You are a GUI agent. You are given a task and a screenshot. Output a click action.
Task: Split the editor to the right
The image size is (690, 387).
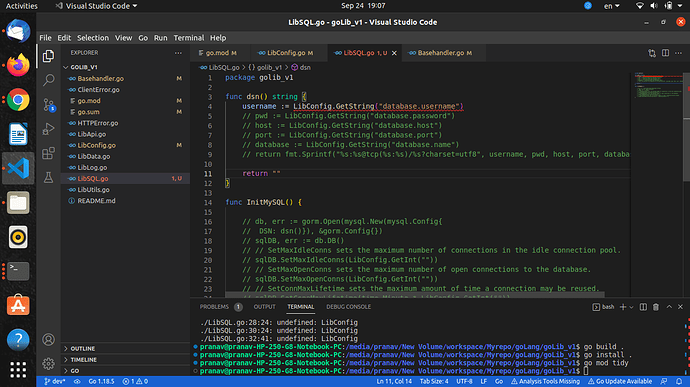(x=665, y=53)
